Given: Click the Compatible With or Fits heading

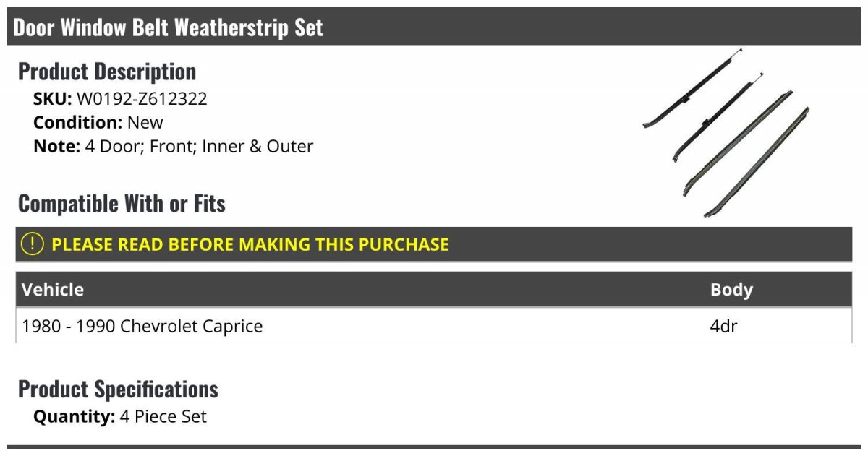Looking at the screenshot, I should coord(122,203).
